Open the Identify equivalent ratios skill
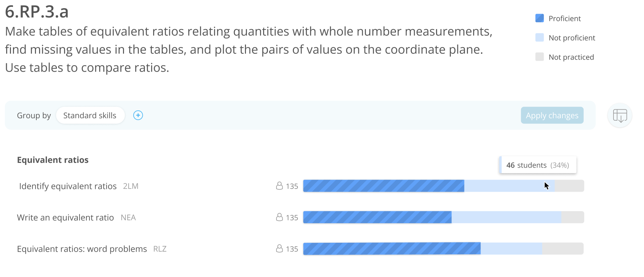The width and height of the screenshot is (644, 277). (68, 186)
